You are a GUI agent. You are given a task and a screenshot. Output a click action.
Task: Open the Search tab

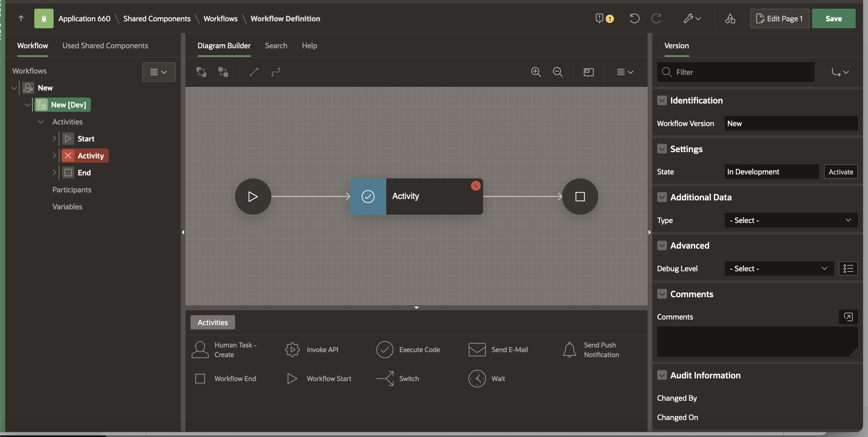276,46
